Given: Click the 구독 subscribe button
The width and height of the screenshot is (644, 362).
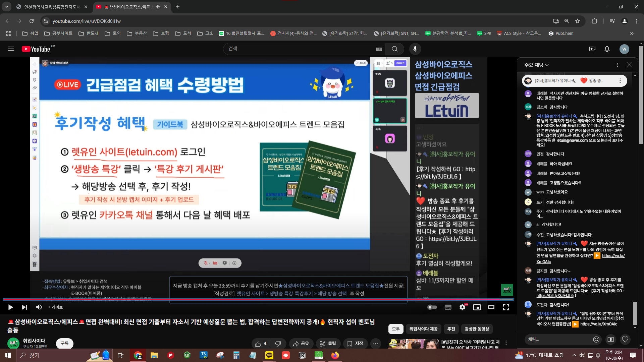Looking at the screenshot, I should point(65,343).
